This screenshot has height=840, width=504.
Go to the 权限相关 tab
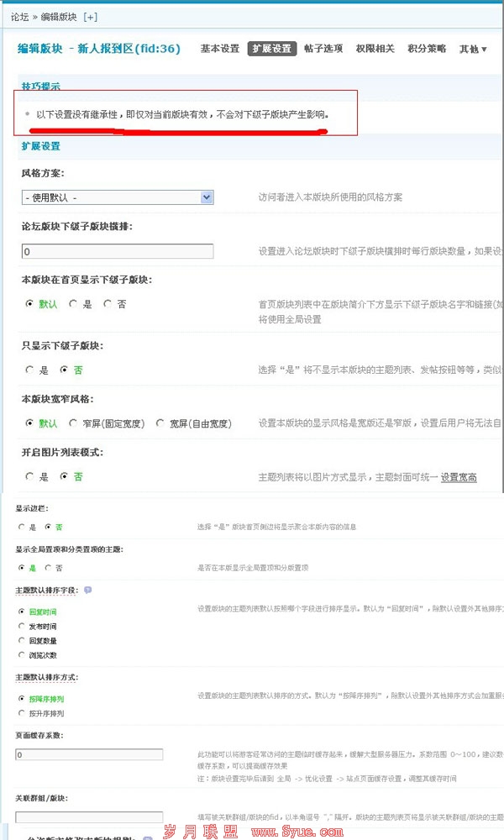point(375,49)
